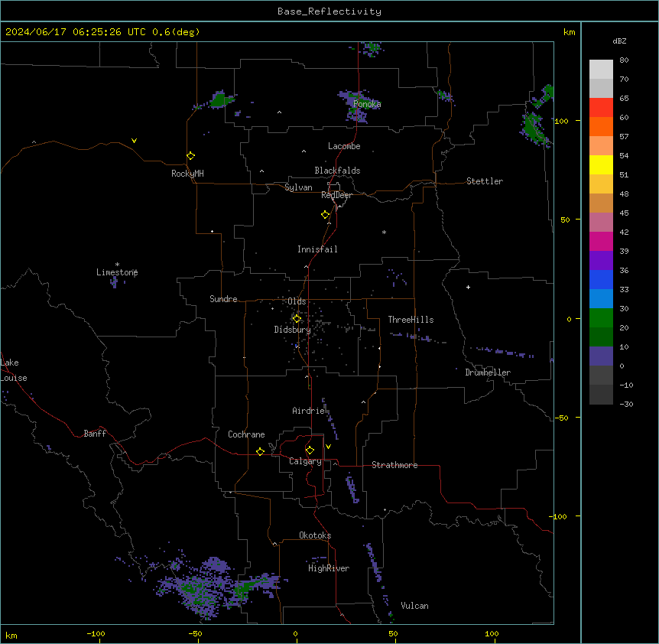
Task: Click the dBZ legend heading
Action: point(619,41)
